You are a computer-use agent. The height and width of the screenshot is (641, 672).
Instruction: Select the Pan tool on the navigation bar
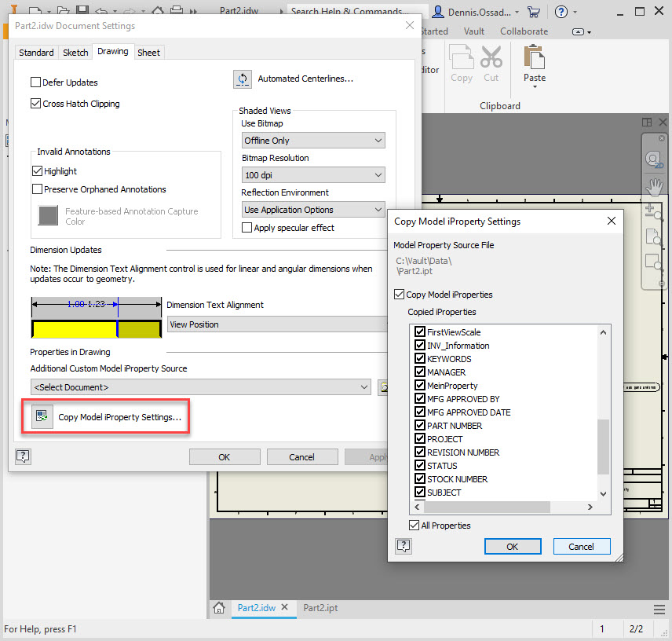(x=654, y=187)
